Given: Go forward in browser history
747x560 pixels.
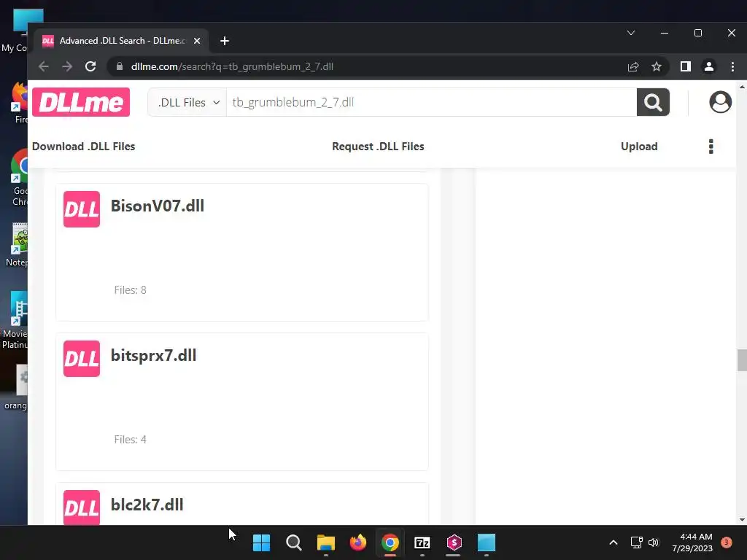Looking at the screenshot, I should click(x=67, y=66).
